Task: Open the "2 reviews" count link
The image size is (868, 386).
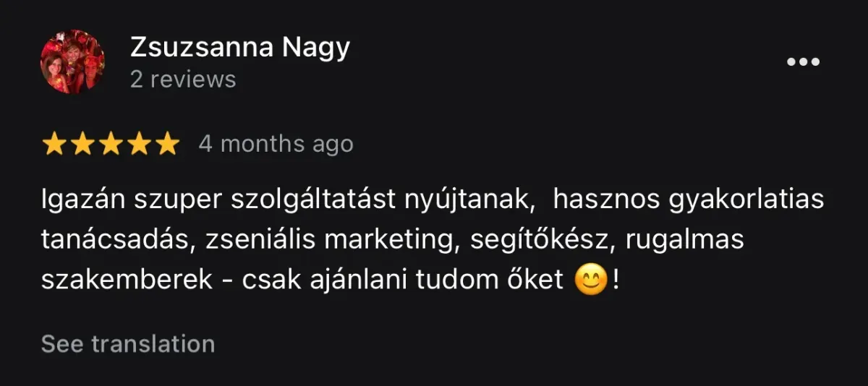Action: tap(183, 79)
